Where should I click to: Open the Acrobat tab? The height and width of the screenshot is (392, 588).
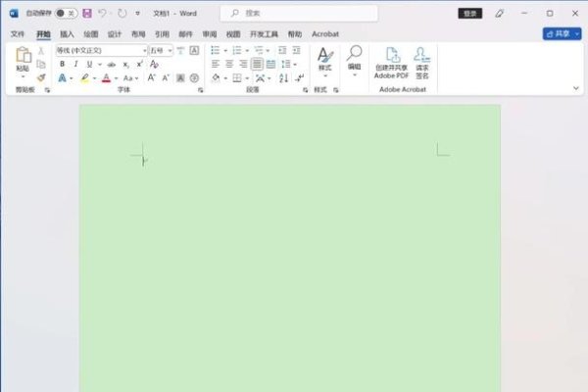[325, 34]
